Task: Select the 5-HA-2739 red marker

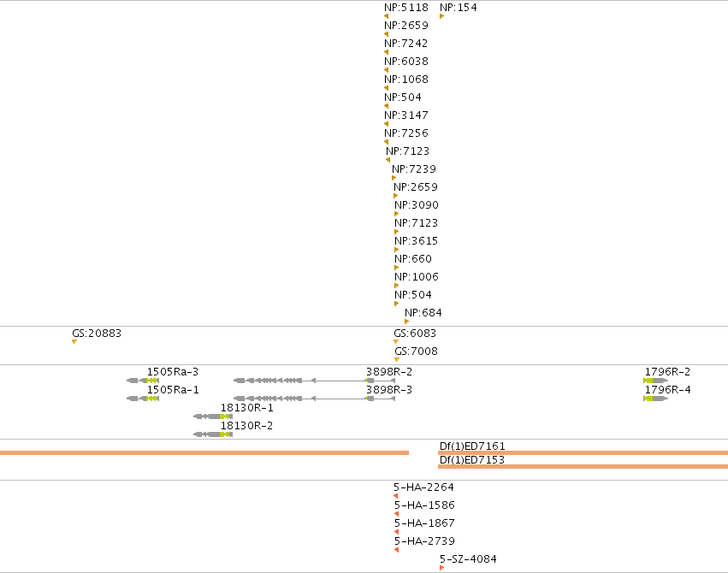Action: tap(397, 550)
